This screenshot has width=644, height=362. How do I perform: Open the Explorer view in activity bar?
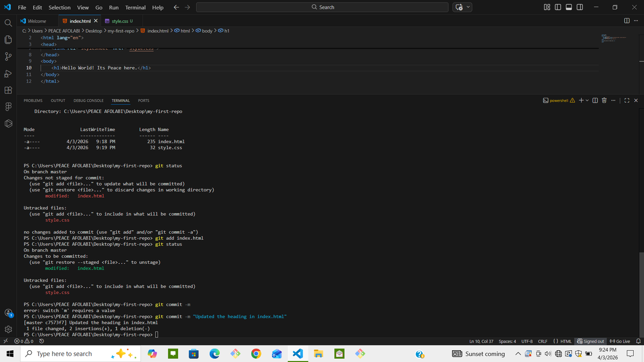[x=8, y=40]
